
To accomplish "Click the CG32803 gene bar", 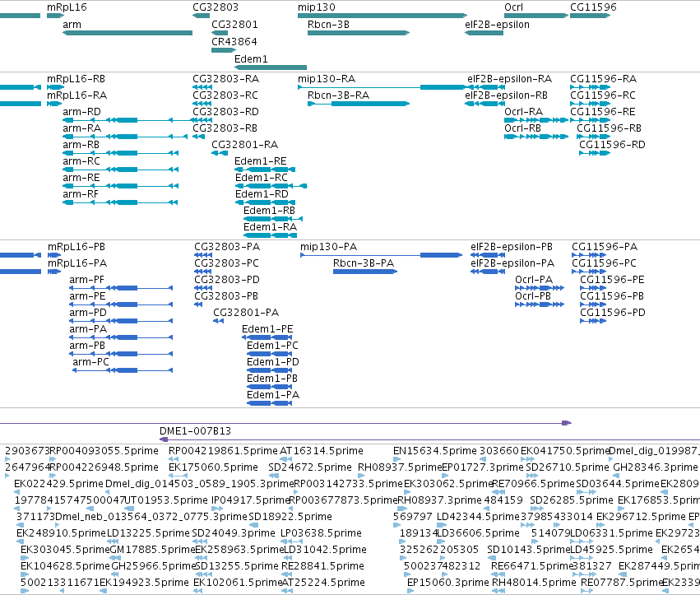I will [201, 16].
